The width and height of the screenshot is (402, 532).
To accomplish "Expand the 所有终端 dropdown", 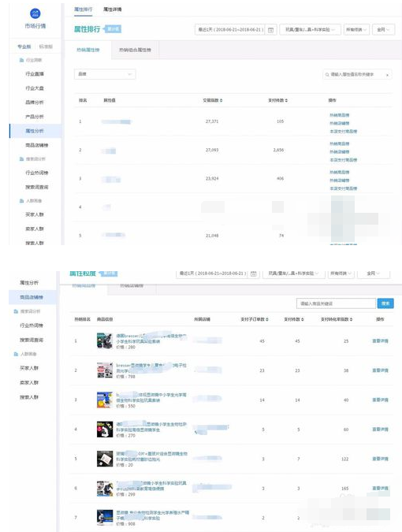I will (356, 30).
